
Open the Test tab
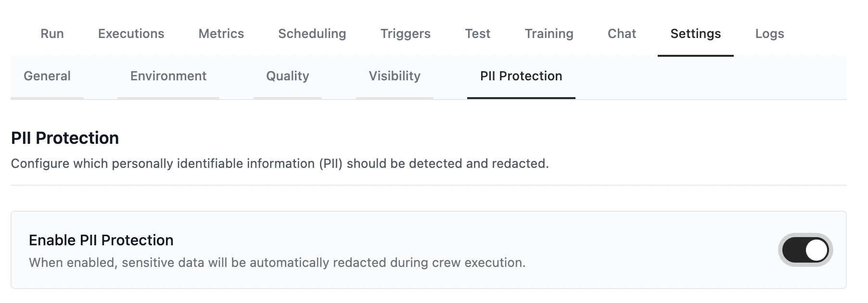coord(478,34)
